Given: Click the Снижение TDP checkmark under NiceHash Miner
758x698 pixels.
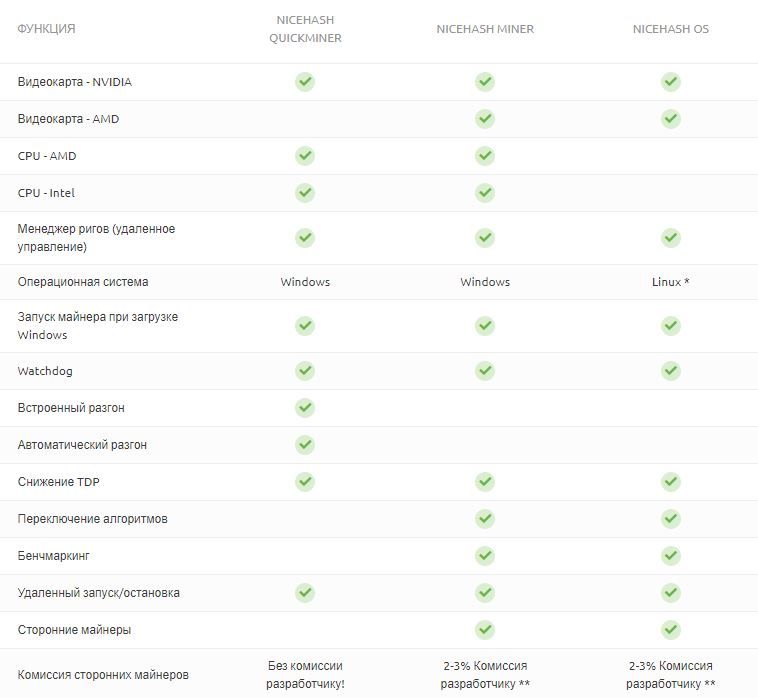Looking at the screenshot, I should tap(485, 482).
